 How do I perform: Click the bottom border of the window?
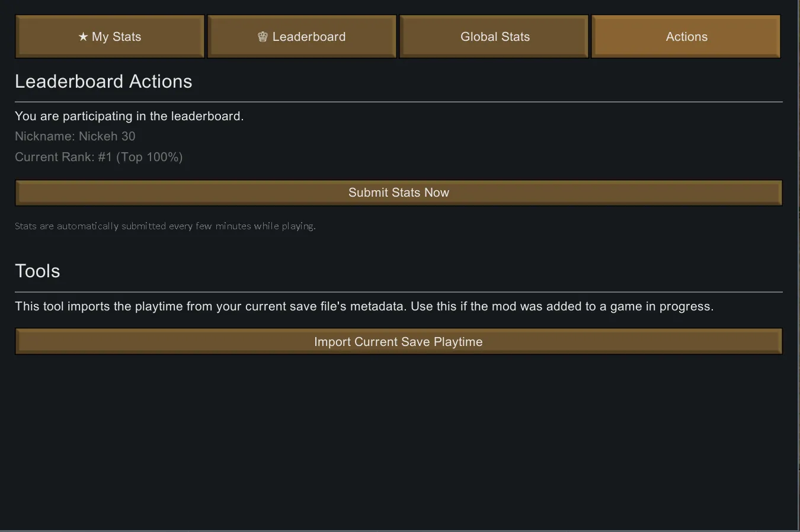point(398,530)
